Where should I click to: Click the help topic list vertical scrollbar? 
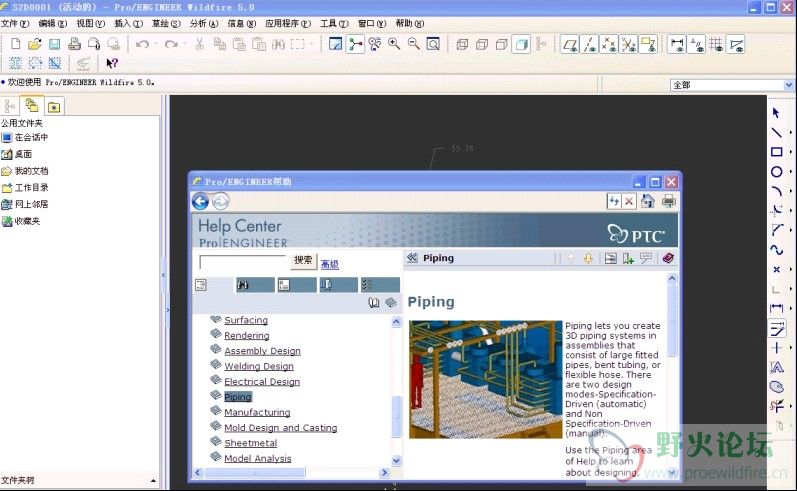click(x=396, y=391)
